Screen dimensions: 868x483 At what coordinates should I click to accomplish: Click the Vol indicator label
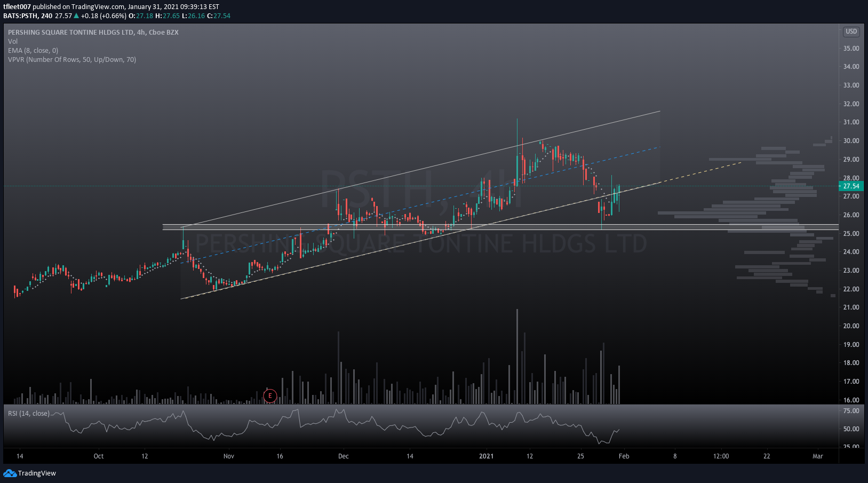(13, 42)
